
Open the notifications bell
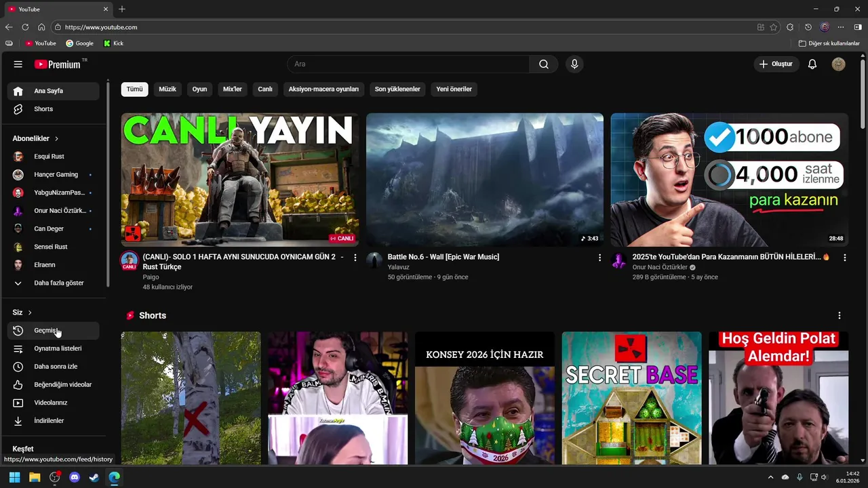pyautogui.click(x=812, y=64)
